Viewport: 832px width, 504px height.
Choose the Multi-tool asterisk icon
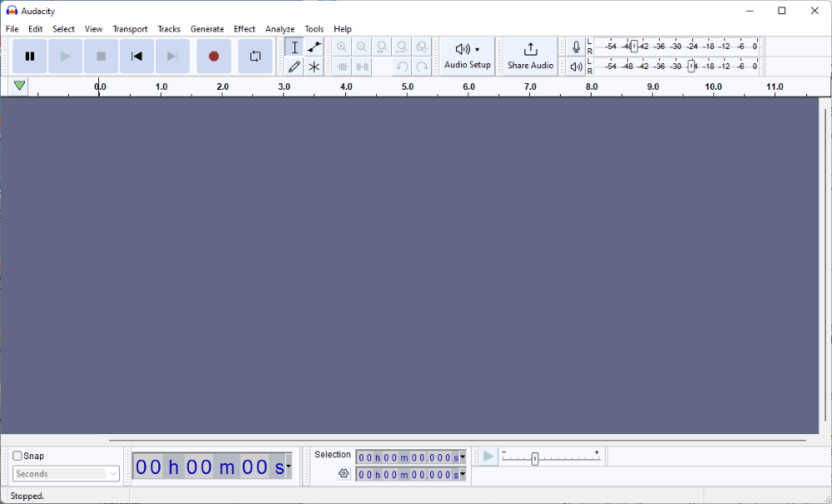(x=314, y=67)
